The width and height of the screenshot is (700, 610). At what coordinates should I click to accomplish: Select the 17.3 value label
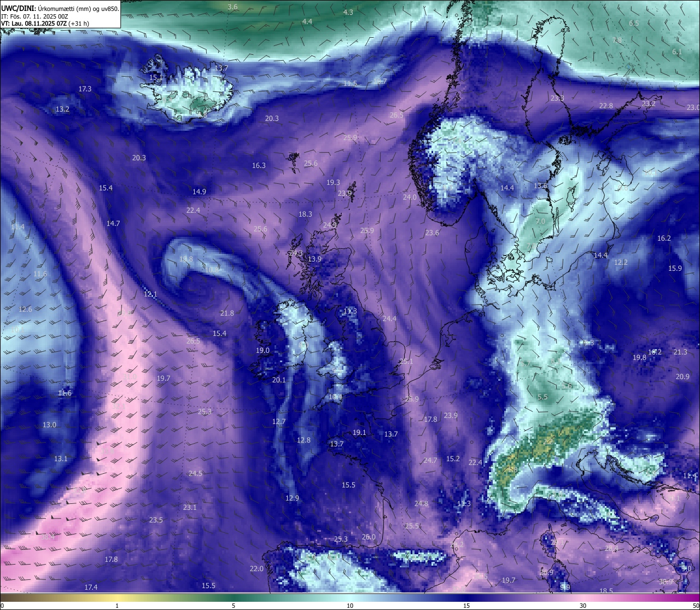pyautogui.click(x=85, y=89)
